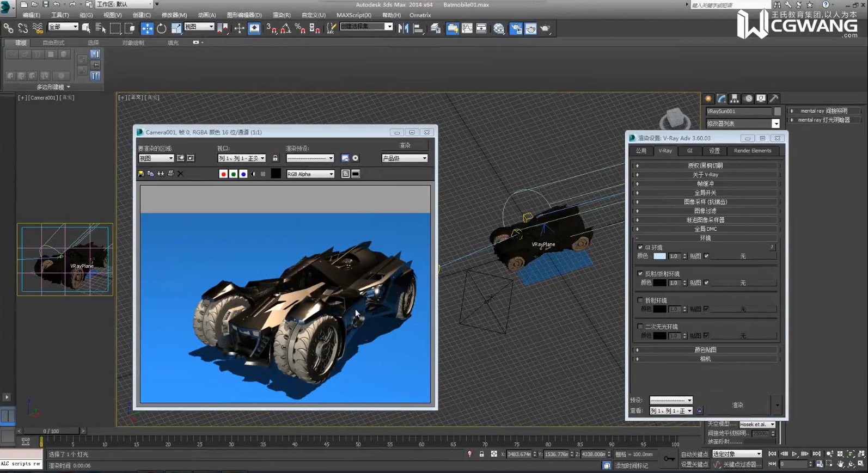This screenshot has width=868, height=473.
Task: Toggle alpha channel display button
Action: pyautogui.click(x=253, y=174)
